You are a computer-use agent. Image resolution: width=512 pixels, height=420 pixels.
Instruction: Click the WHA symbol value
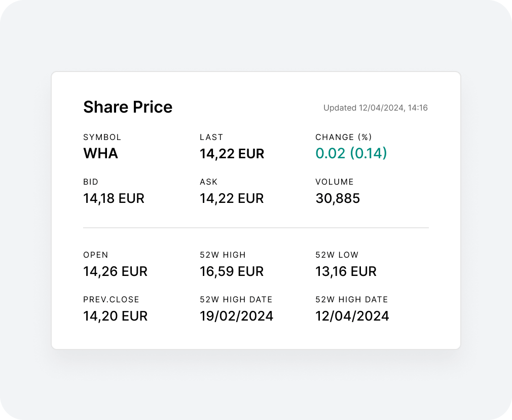[100, 153]
